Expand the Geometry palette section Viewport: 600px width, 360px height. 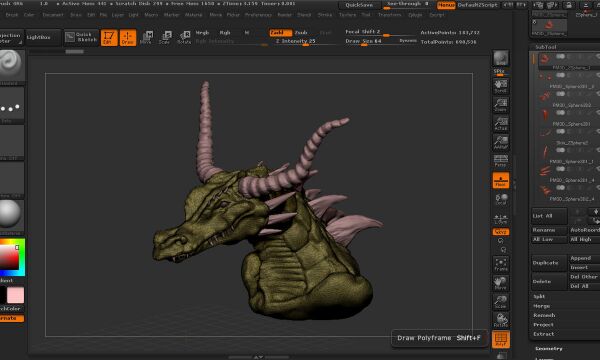pos(549,349)
